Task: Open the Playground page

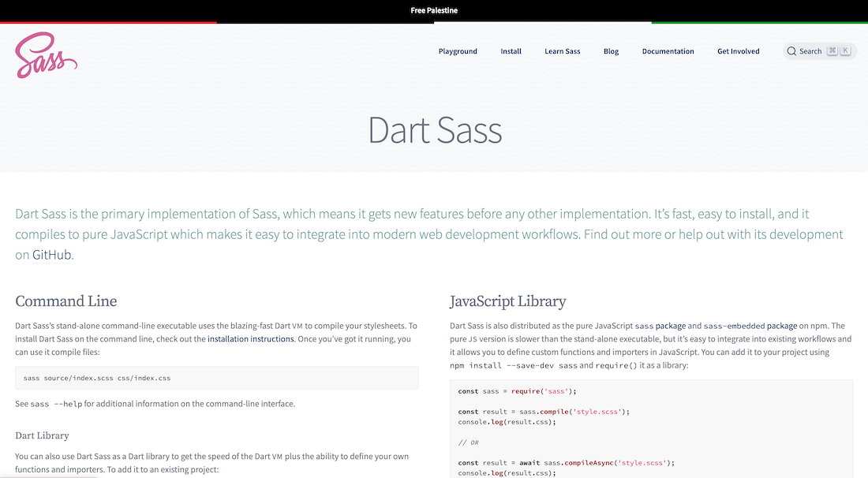Action: pyautogui.click(x=458, y=50)
